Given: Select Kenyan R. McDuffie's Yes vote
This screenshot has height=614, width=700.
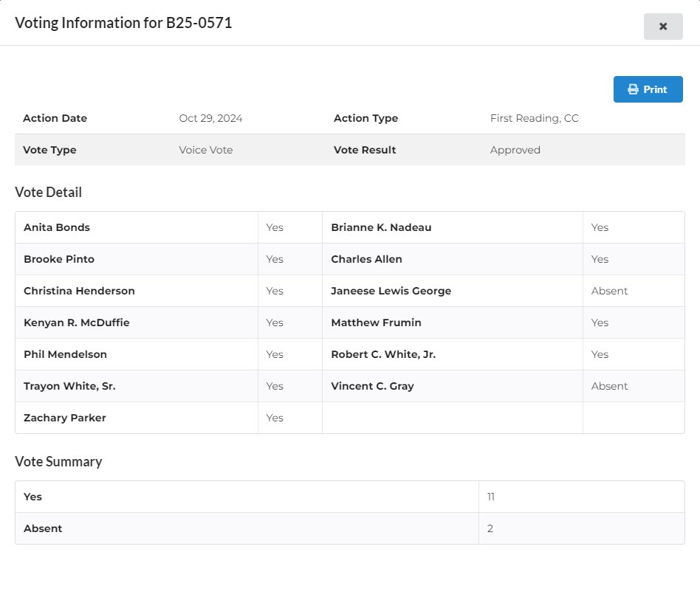Looking at the screenshot, I should [x=275, y=322].
